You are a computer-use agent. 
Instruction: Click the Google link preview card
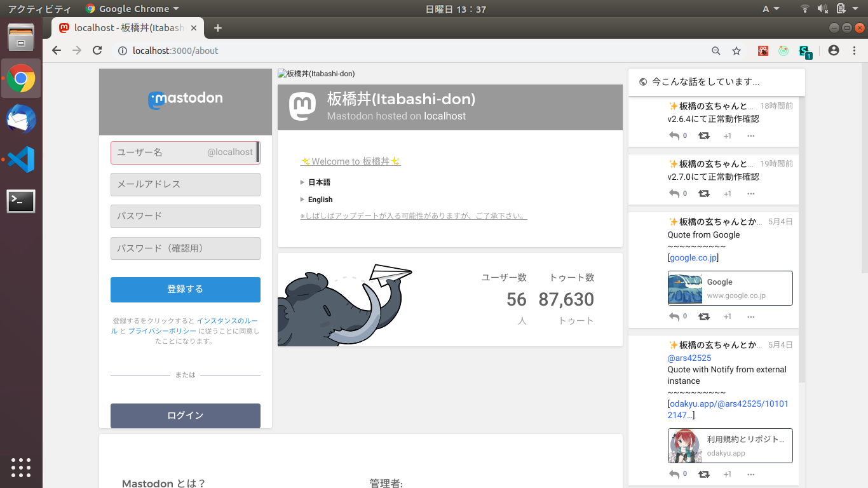(730, 288)
